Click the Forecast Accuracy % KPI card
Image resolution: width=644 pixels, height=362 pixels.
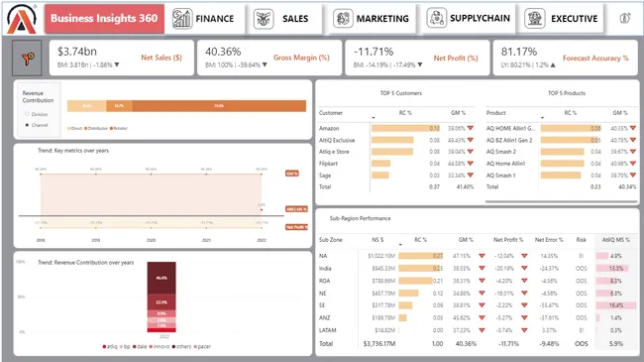pos(565,58)
